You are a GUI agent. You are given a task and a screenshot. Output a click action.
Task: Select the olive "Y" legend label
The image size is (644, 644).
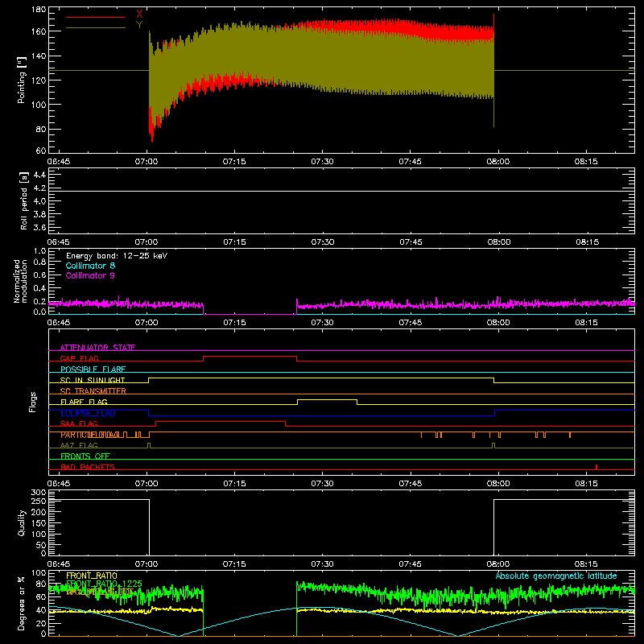(x=139, y=25)
